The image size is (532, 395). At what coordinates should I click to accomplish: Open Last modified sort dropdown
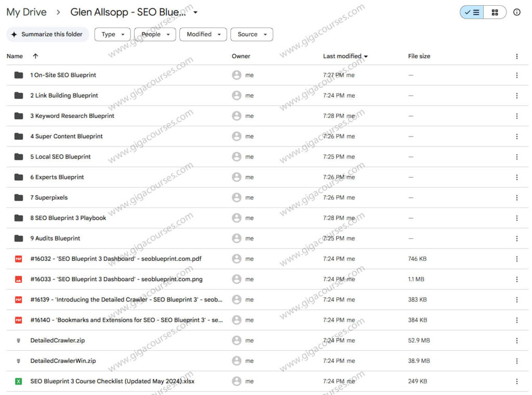pos(366,56)
